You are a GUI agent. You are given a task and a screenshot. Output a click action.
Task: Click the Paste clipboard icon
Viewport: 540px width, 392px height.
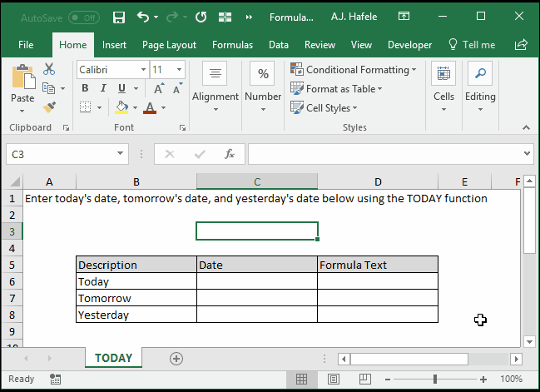(x=23, y=77)
